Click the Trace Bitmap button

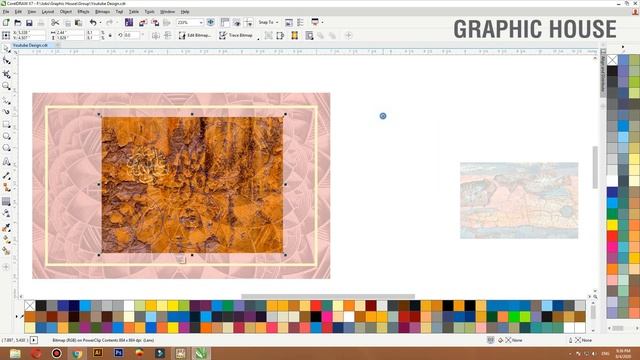click(236, 36)
